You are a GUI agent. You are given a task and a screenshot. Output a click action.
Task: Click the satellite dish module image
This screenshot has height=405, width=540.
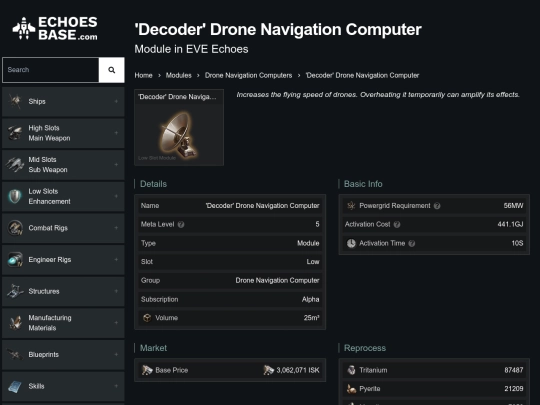tap(178, 134)
